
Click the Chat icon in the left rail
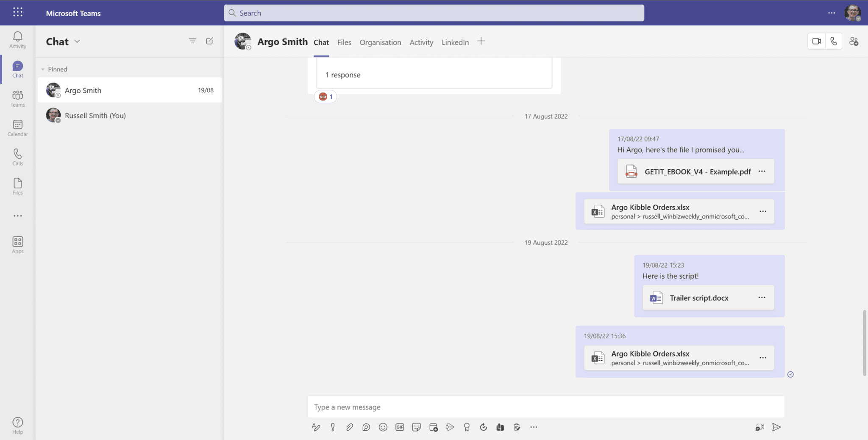coord(18,69)
